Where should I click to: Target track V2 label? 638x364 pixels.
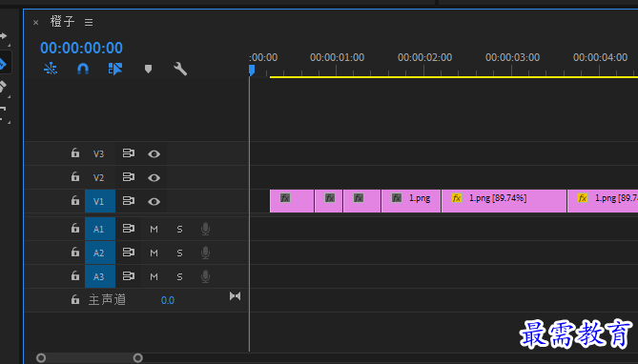[x=98, y=178]
